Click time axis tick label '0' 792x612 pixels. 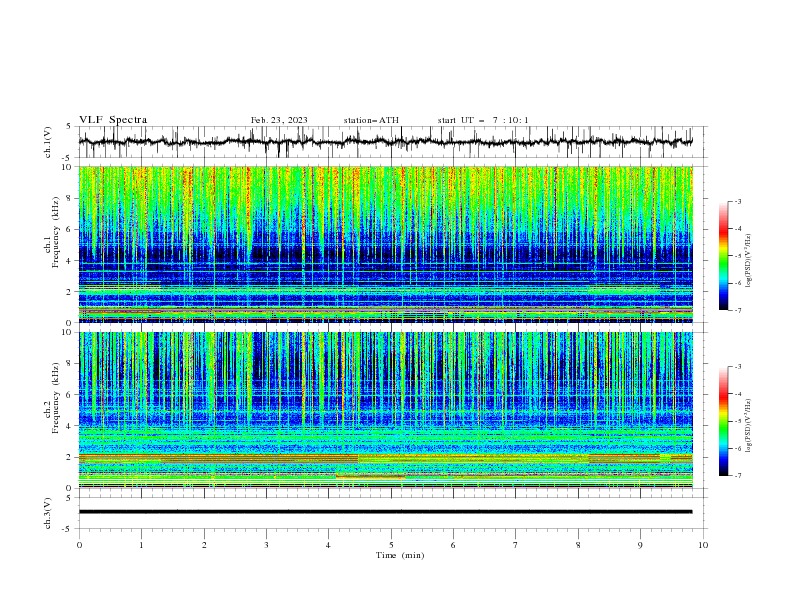click(79, 545)
